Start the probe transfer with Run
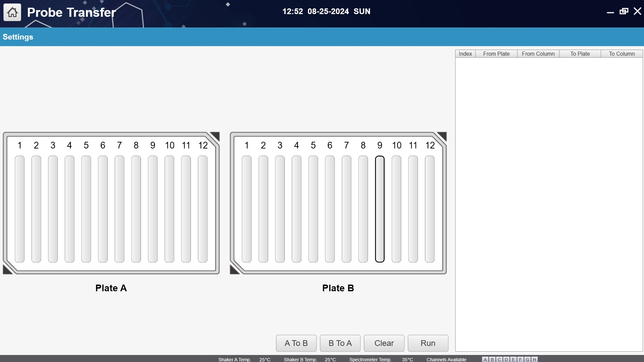Image resolution: width=644 pixels, height=362 pixels. coord(428,343)
